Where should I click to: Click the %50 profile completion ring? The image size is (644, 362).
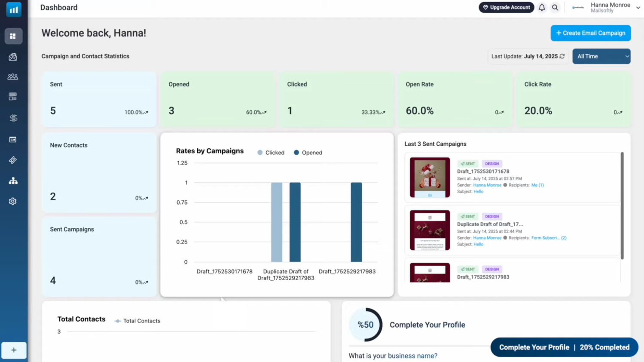coord(365,325)
